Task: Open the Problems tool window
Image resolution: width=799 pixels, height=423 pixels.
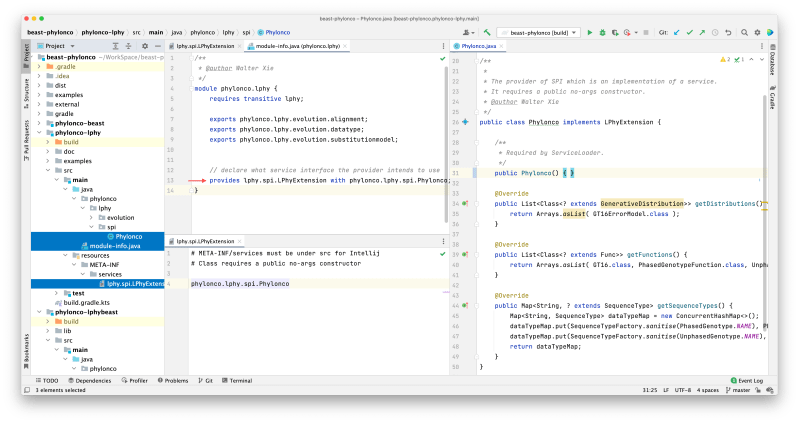Action: [x=173, y=380]
